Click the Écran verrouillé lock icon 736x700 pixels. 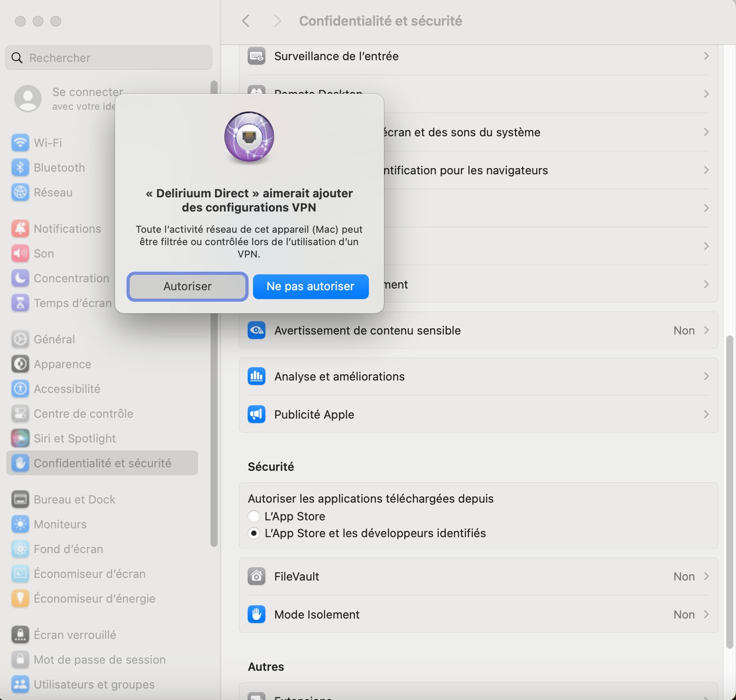tap(20, 634)
